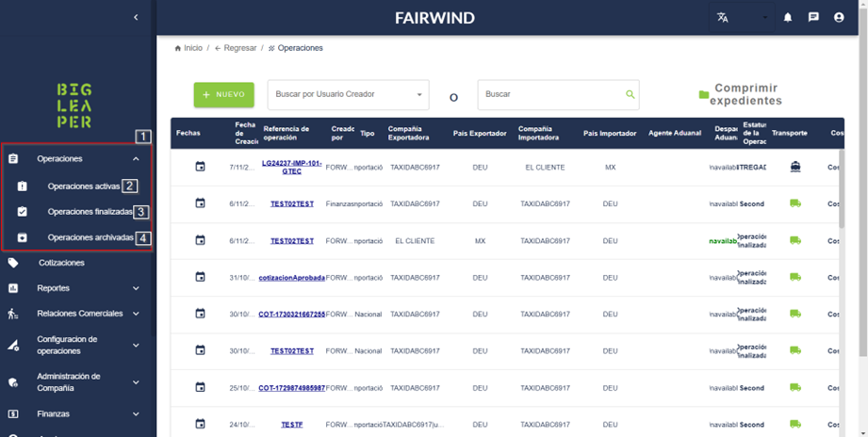Click the vertical table scrollbar
Image resolution: width=868 pixels, height=437 pixels.
click(x=842, y=188)
